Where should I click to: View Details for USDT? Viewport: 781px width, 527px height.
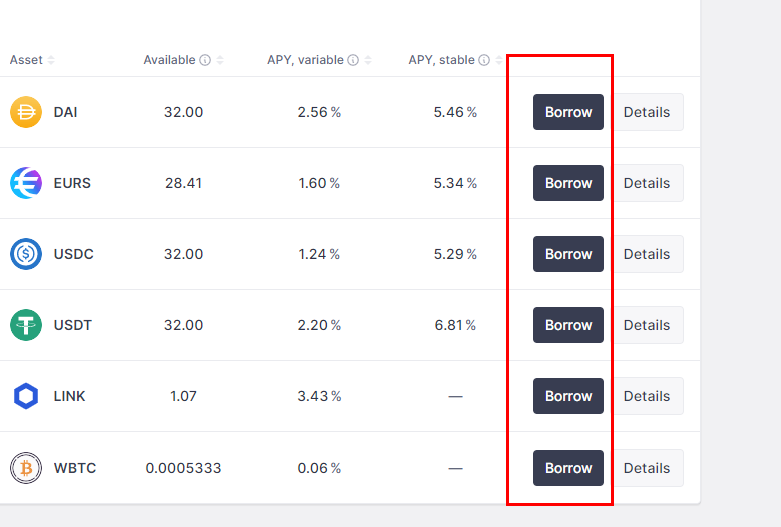point(647,325)
